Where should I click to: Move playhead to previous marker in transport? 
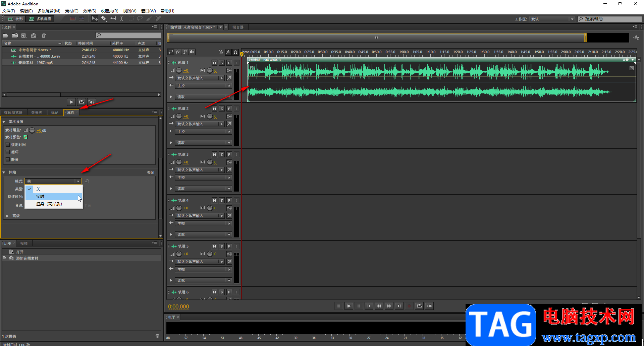pyautogui.click(x=369, y=306)
